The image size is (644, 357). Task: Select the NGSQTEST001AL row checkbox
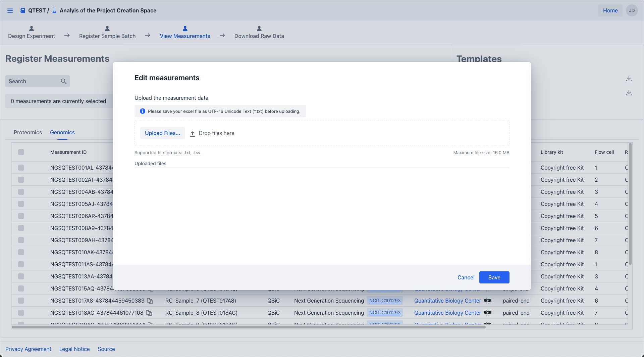[x=21, y=168]
